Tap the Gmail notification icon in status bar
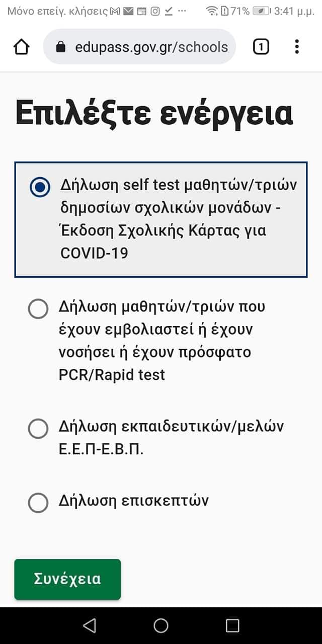 pos(116,11)
